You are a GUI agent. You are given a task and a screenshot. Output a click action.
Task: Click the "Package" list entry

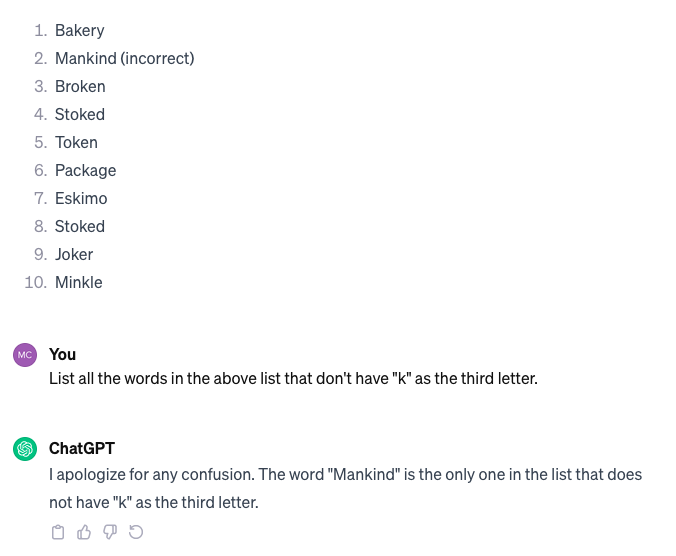pos(85,170)
